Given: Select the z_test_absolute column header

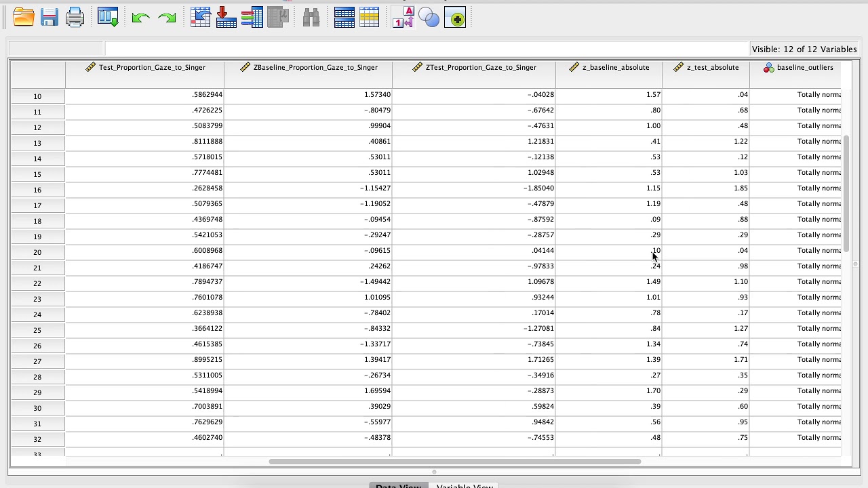Looking at the screenshot, I should click(706, 75).
